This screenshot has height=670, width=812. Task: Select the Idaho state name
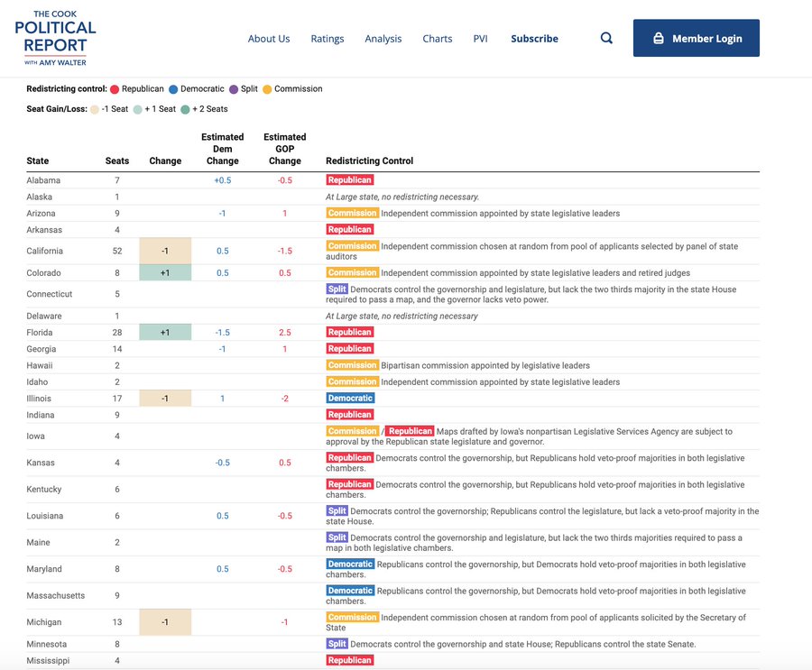coord(37,382)
